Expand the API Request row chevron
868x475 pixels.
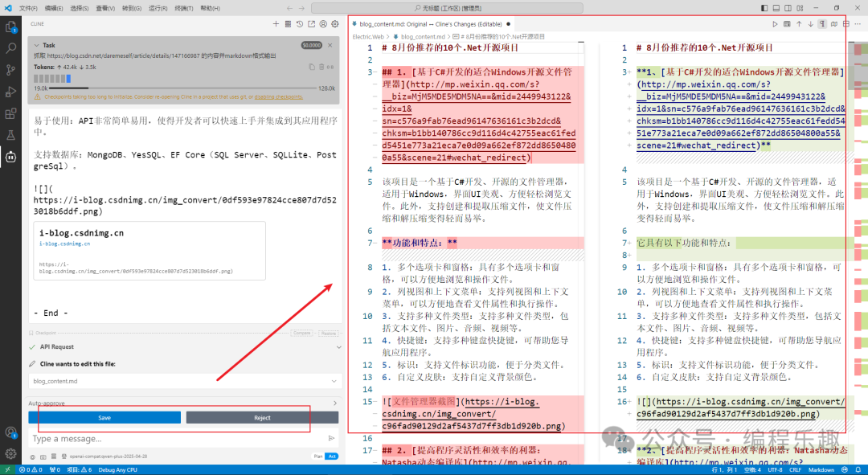click(x=339, y=347)
